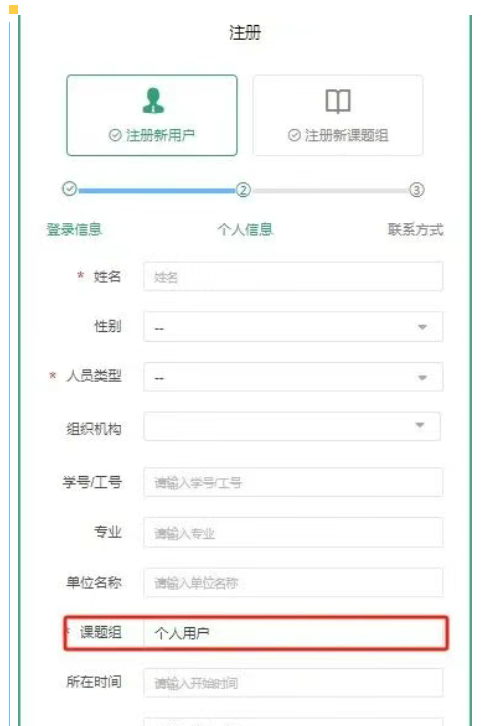Click the step 3 circle marker
The image size is (486, 726).
(417, 189)
